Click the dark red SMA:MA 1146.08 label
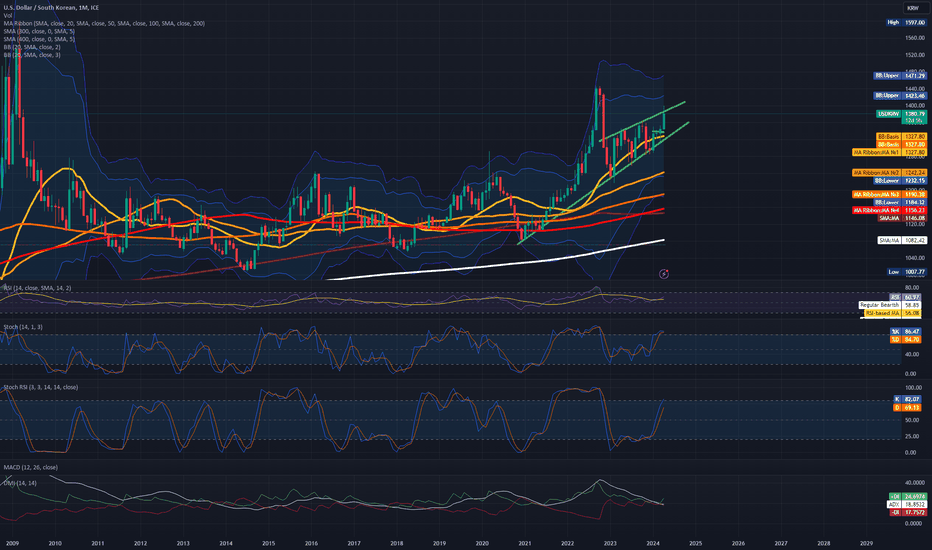The width and height of the screenshot is (932, 550). (902, 218)
